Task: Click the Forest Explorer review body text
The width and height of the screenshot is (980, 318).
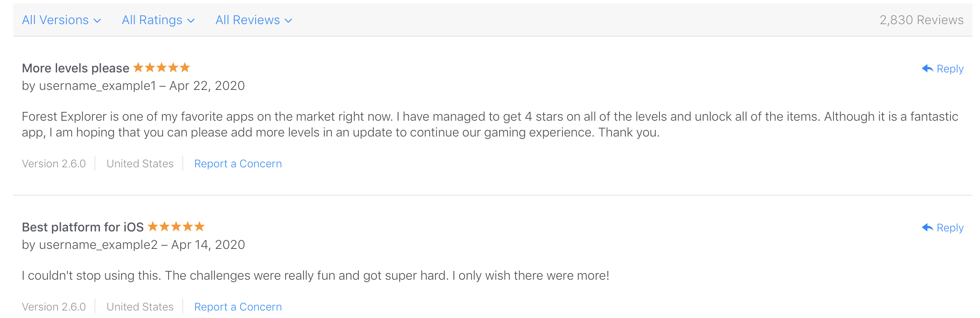Action: (x=490, y=124)
